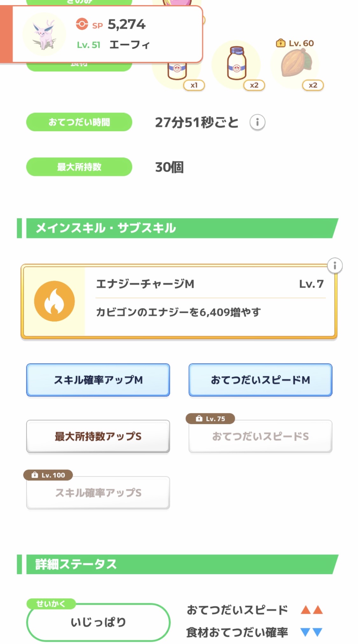Tap the blue down arrows indicator

point(312,632)
